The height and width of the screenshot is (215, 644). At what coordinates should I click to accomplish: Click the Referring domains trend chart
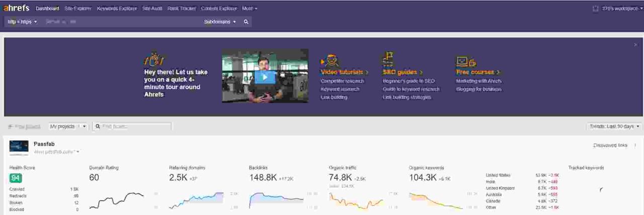[196, 200]
